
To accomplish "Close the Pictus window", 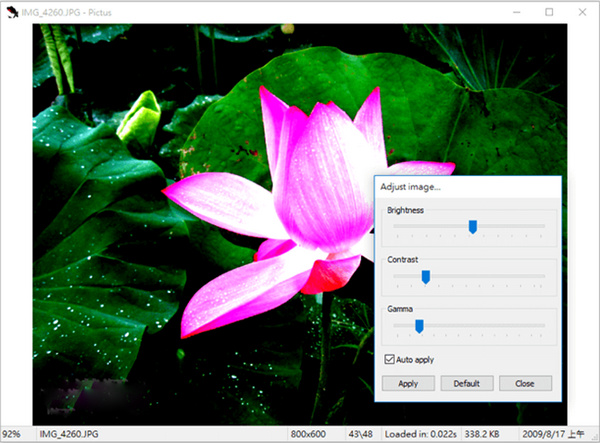I will [582, 11].
